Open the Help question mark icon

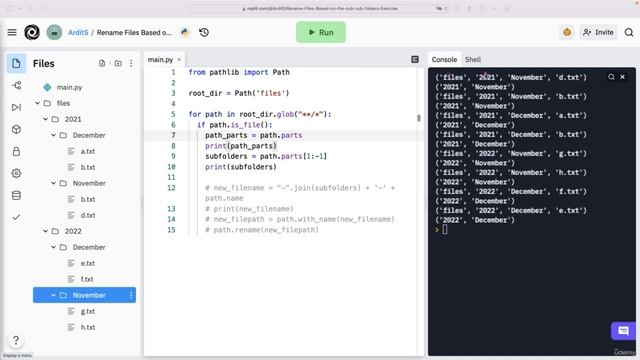click(16, 340)
